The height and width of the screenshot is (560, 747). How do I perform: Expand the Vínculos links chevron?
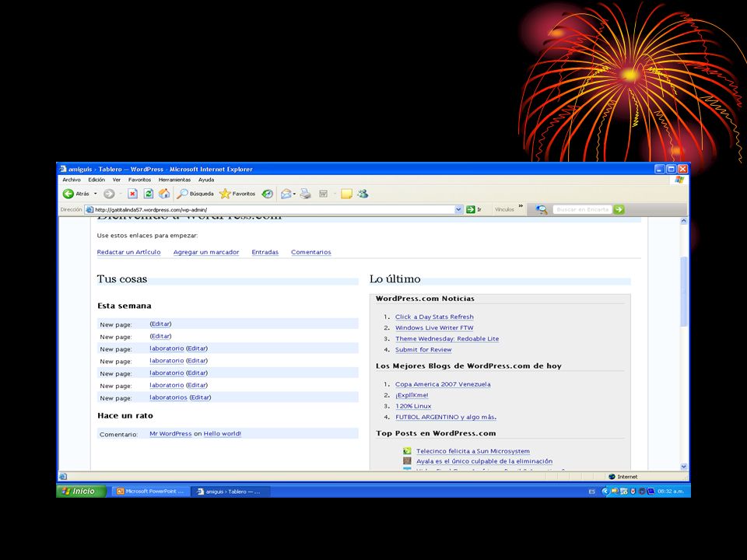click(x=521, y=207)
